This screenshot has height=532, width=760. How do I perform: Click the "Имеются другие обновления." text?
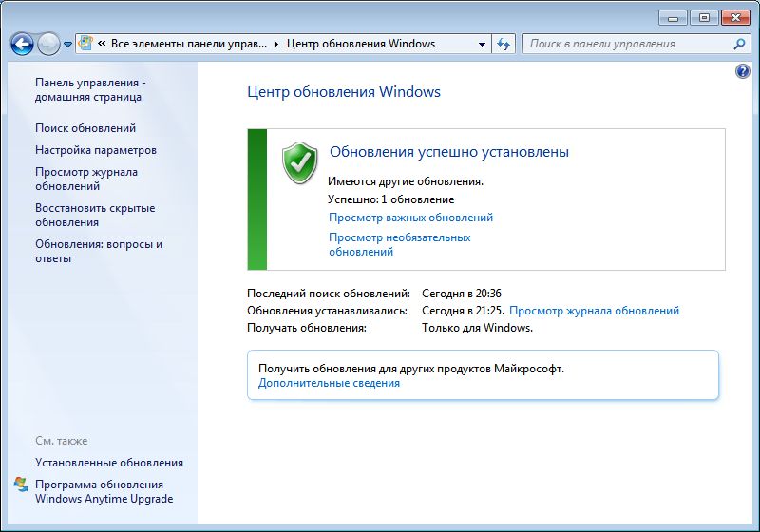pyautogui.click(x=406, y=181)
